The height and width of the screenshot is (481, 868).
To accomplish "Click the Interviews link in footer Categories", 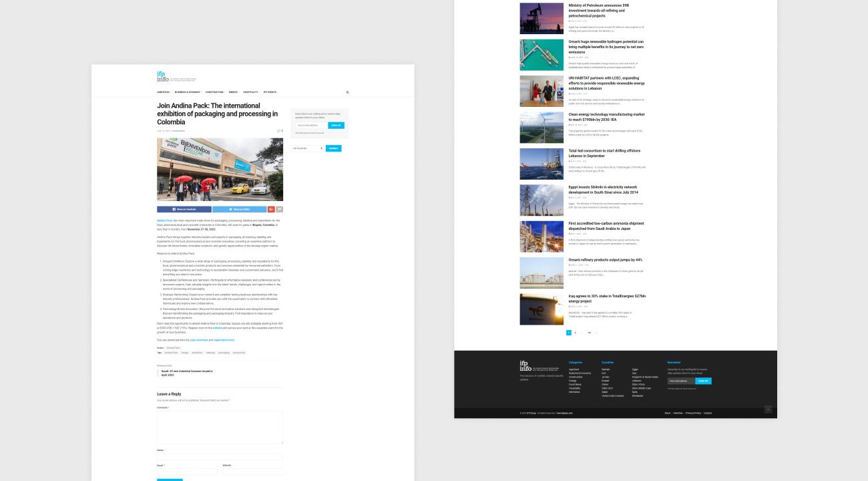I will tap(575, 392).
